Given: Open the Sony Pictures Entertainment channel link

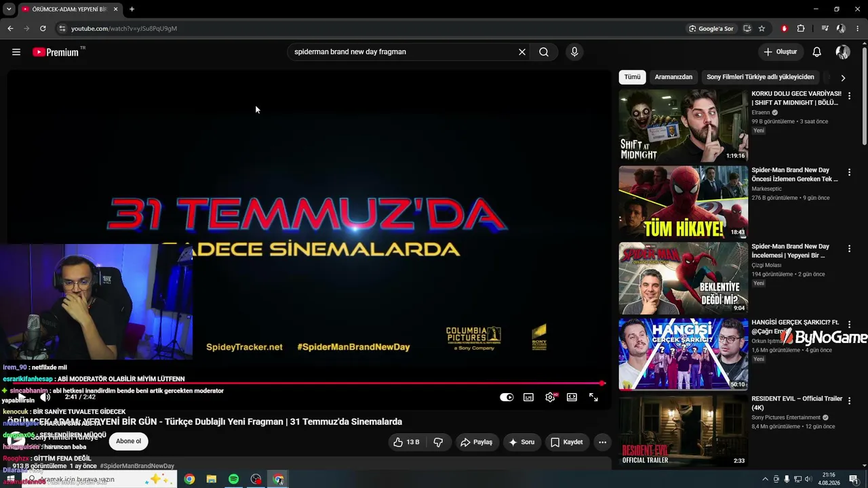Looking at the screenshot, I should (x=786, y=418).
